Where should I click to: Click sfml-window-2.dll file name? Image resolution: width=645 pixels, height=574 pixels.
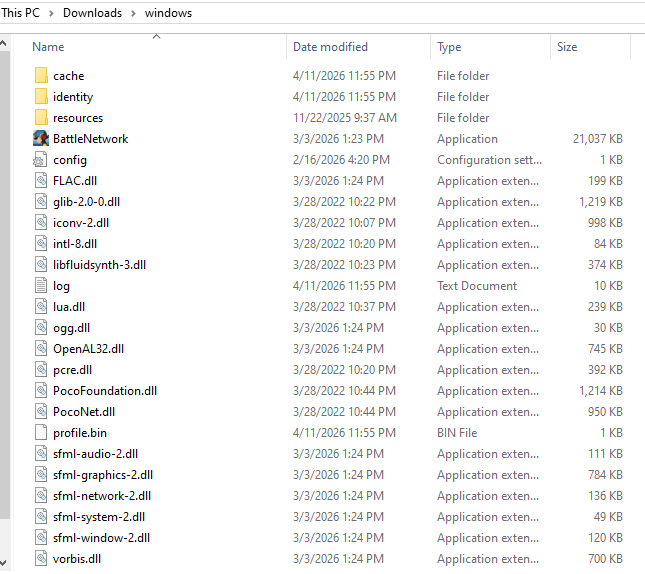pos(101,537)
